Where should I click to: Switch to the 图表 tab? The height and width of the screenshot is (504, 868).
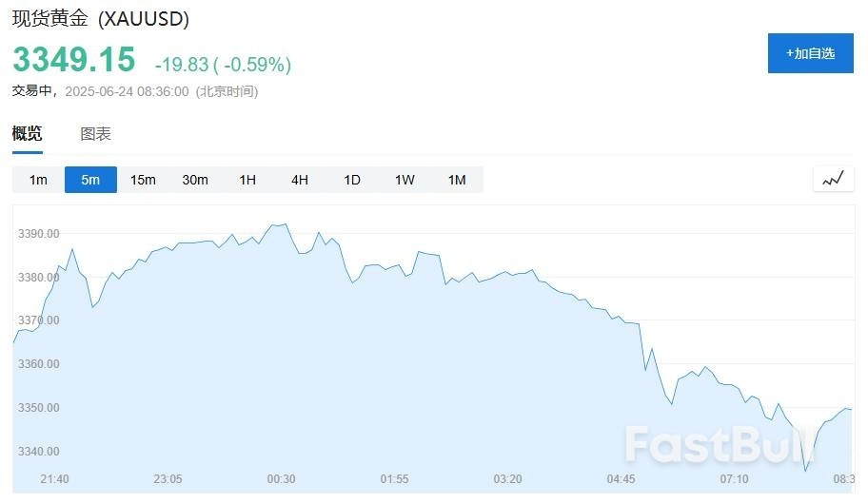[95, 134]
